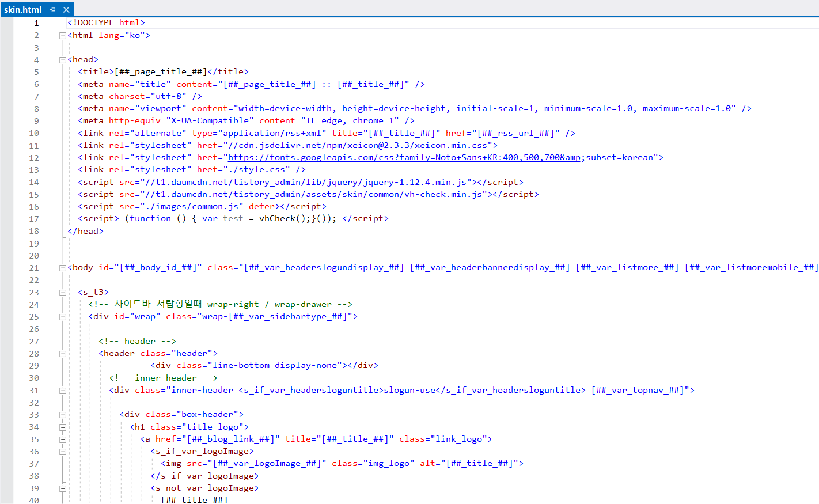819x504 pixels.
Task: Click line number 1 in the gutter
Action: (36, 23)
